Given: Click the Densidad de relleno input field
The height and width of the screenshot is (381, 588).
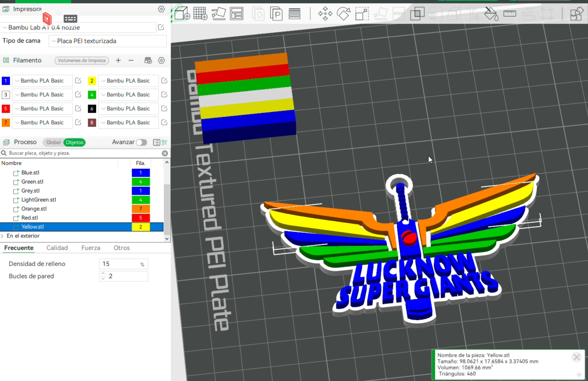Looking at the screenshot, I should click(123, 264).
